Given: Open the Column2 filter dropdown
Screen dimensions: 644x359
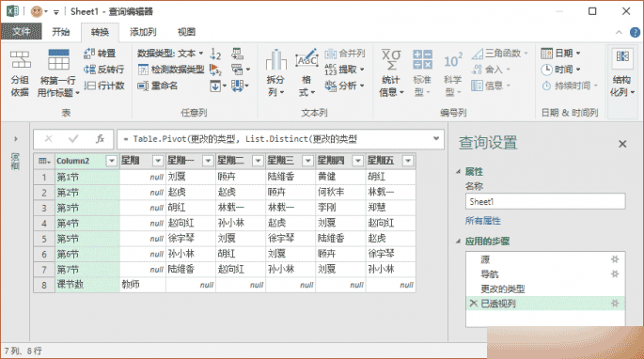Looking at the screenshot, I should tap(111, 161).
